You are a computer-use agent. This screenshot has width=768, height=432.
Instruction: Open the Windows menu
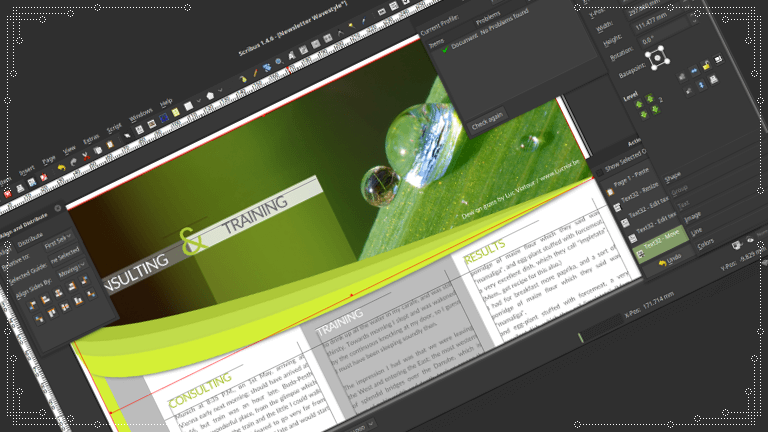tap(141, 115)
